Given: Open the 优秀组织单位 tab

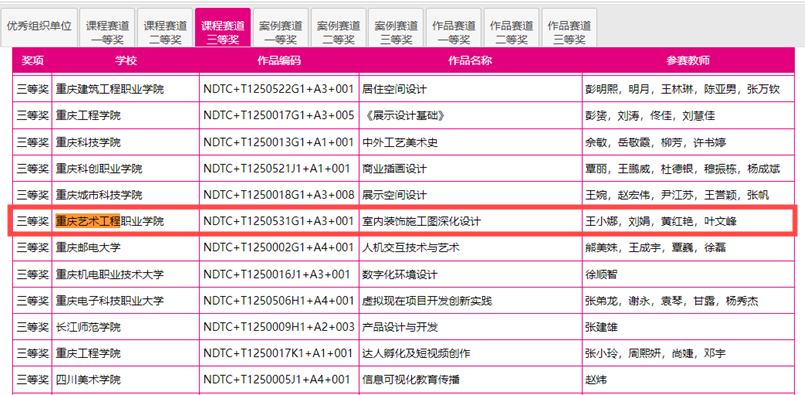Looking at the screenshot, I should click(x=39, y=27).
